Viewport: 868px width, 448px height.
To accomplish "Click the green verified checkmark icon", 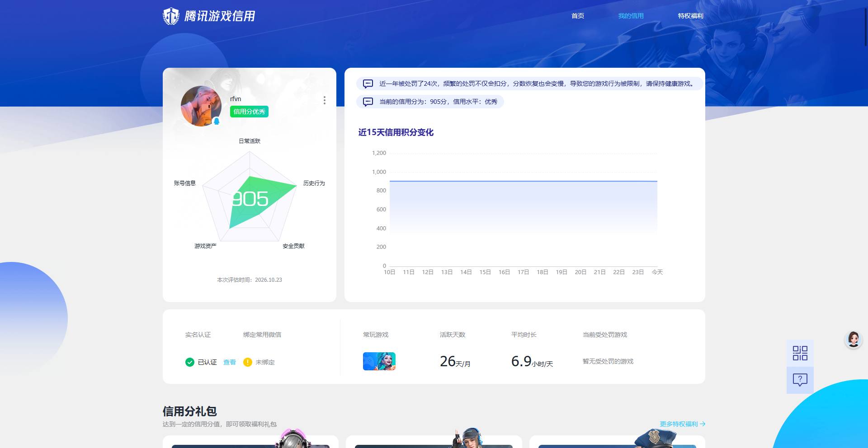I will (190, 362).
